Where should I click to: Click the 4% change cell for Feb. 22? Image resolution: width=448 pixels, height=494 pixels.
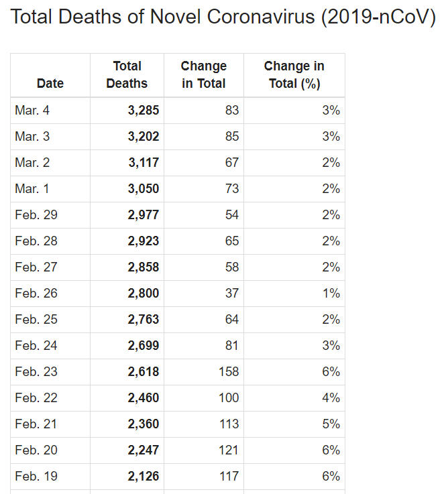pos(331,398)
